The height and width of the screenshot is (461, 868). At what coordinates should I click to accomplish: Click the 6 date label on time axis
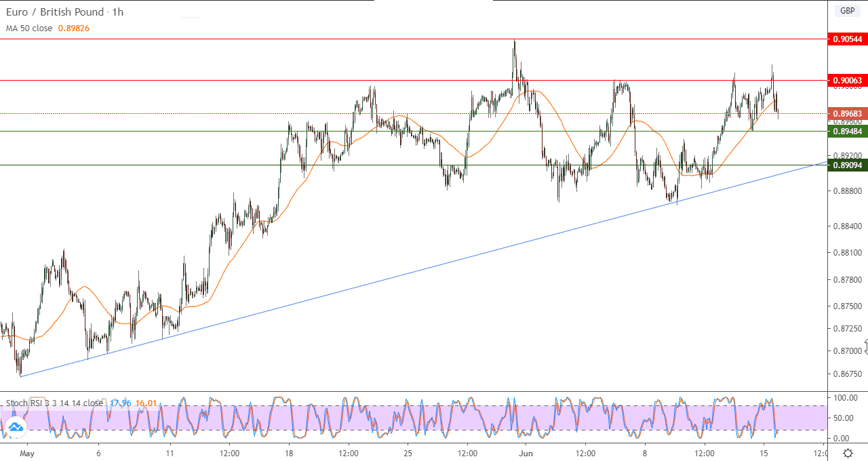click(99, 453)
